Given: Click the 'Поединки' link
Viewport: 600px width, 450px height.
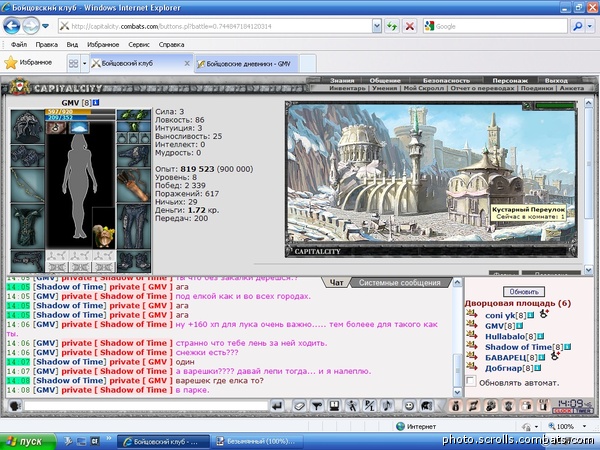Looking at the screenshot, I should [536, 88].
